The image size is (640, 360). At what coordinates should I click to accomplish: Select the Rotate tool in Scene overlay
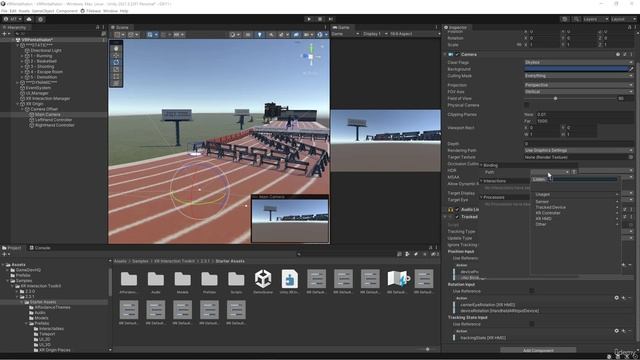point(116,62)
